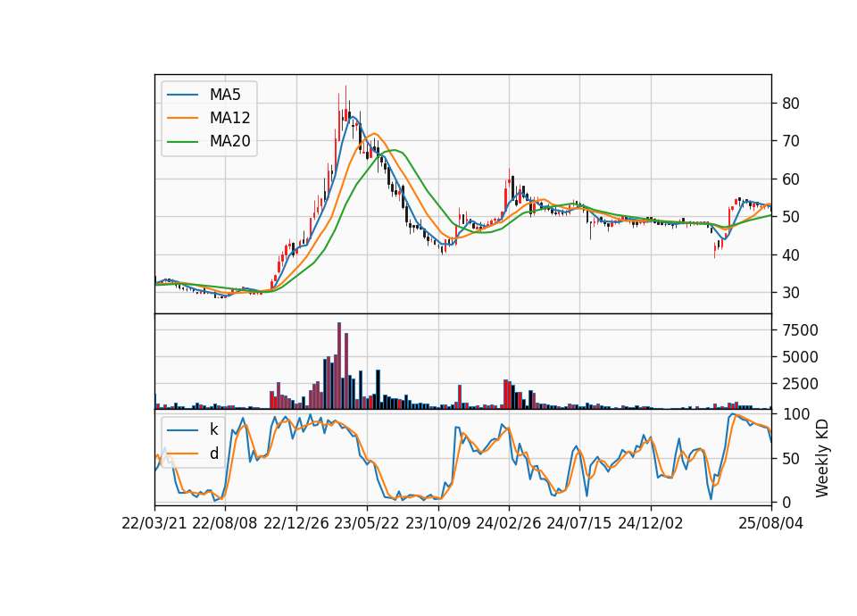Click the peak of the green MA20 curve
The width and height of the screenshot is (857, 616).
click(395, 150)
